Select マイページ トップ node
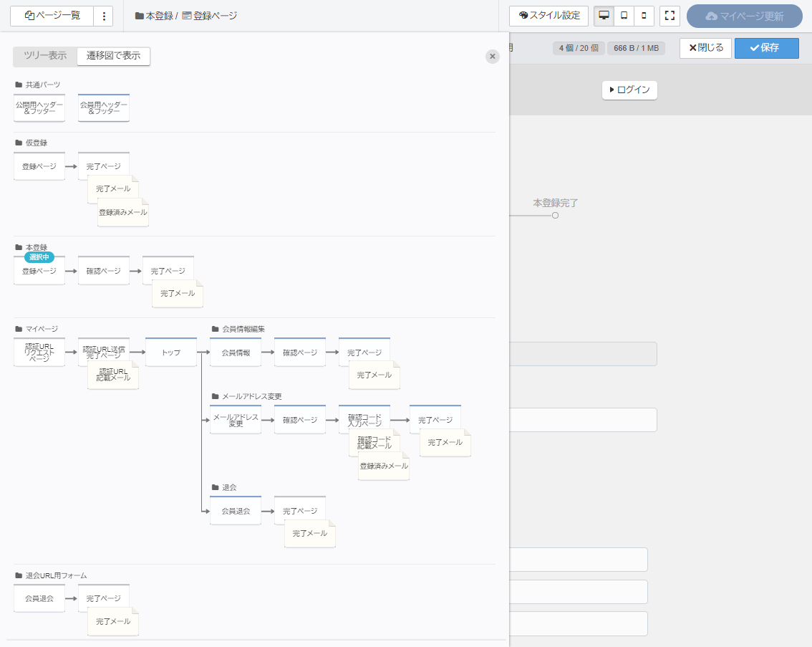 point(171,353)
